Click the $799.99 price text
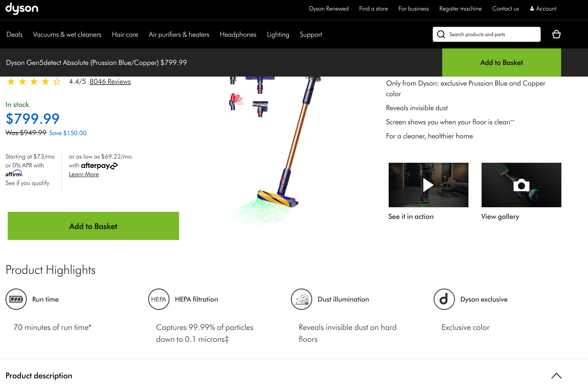The height and width of the screenshot is (392, 588). [x=33, y=119]
